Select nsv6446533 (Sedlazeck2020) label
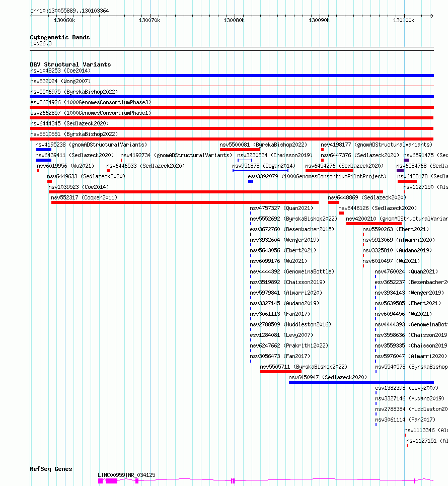The height and width of the screenshot is (486, 448). (145, 166)
